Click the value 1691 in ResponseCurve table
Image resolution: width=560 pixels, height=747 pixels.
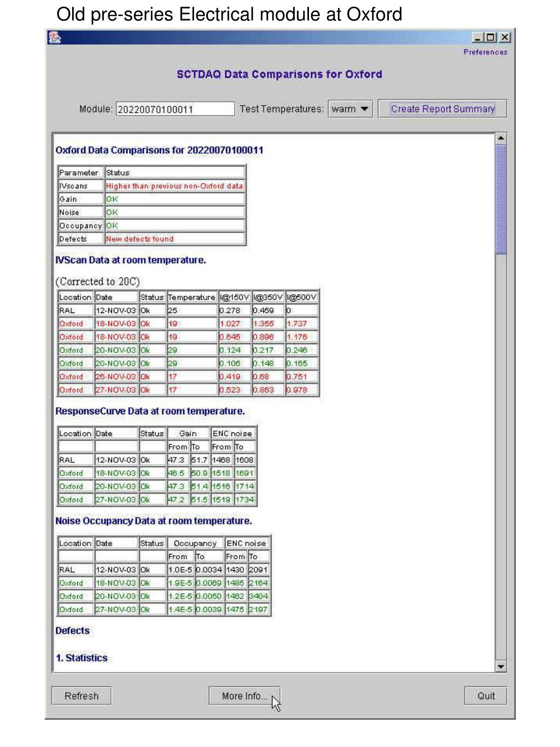point(244,473)
